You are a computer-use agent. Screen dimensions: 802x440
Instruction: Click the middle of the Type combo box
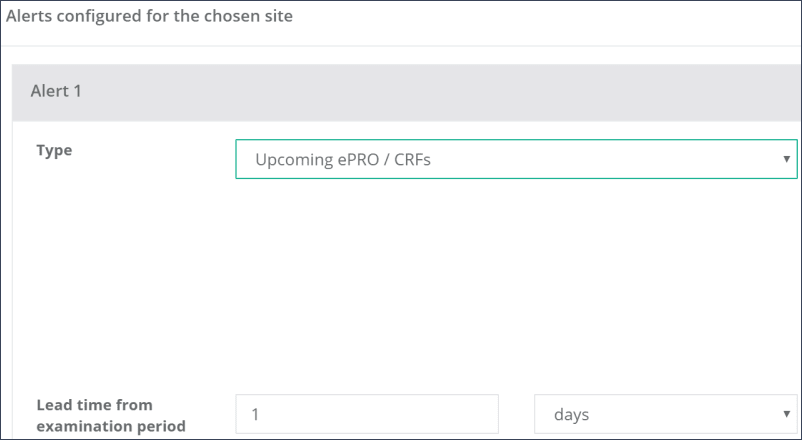coord(515,159)
